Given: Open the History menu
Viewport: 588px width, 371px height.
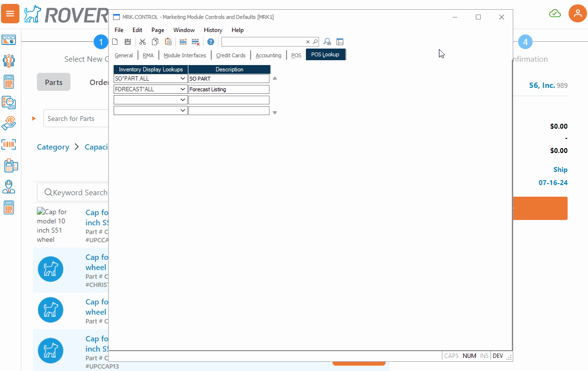Looking at the screenshot, I should click(x=213, y=30).
